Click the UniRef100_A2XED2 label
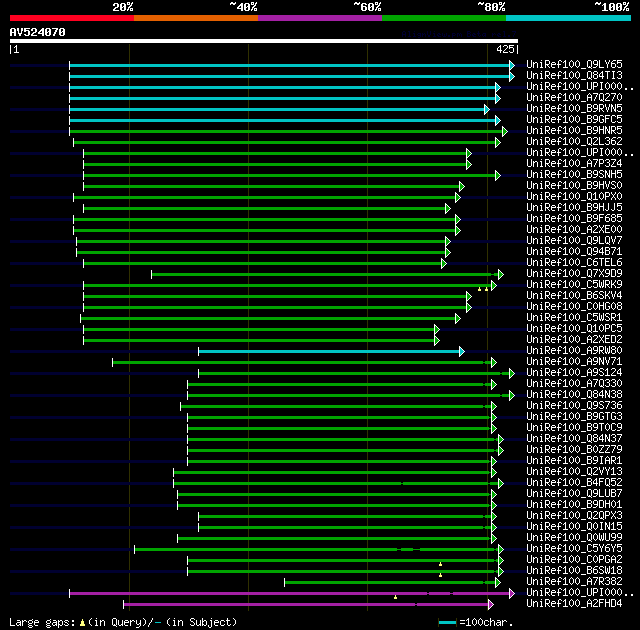This screenshot has height=630, width=640. coord(574,340)
